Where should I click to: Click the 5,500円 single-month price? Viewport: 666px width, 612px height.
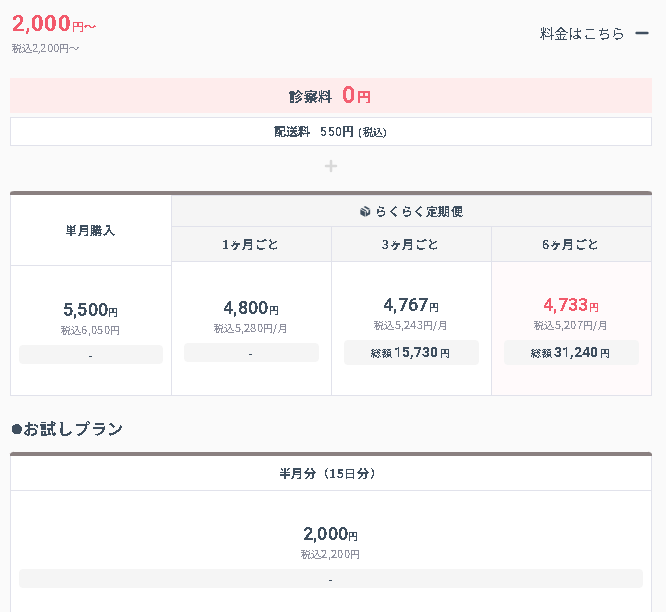pyautogui.click(x=90, y=309)
